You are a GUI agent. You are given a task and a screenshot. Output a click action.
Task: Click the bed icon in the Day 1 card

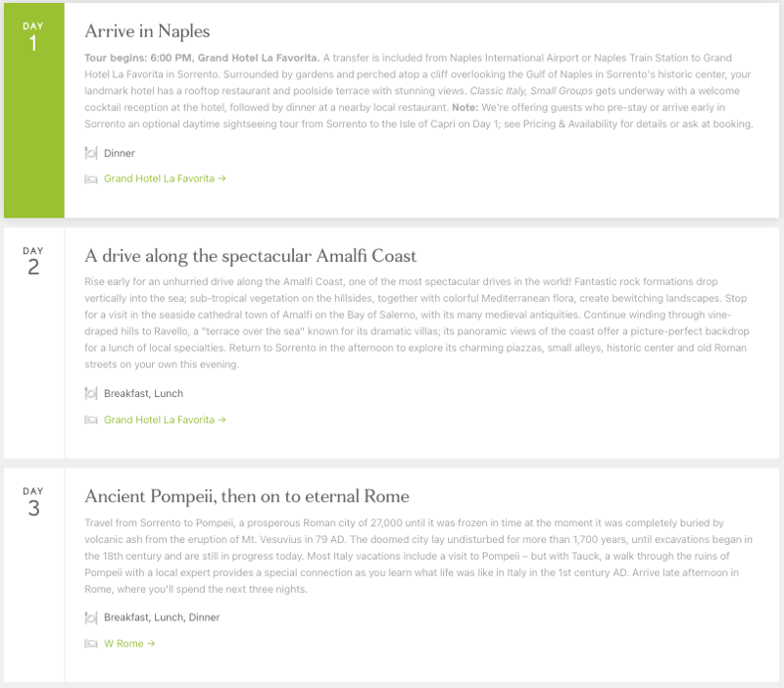91,179
